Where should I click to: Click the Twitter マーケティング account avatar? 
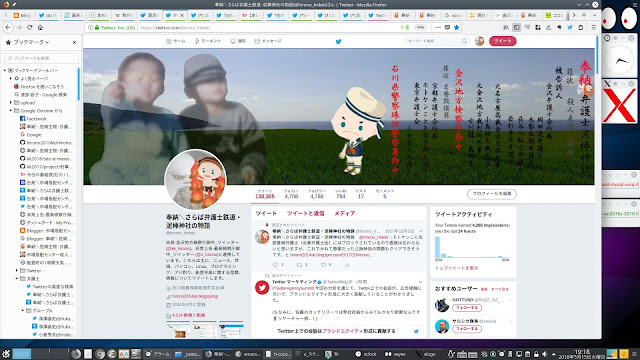[x=262, y=287]
